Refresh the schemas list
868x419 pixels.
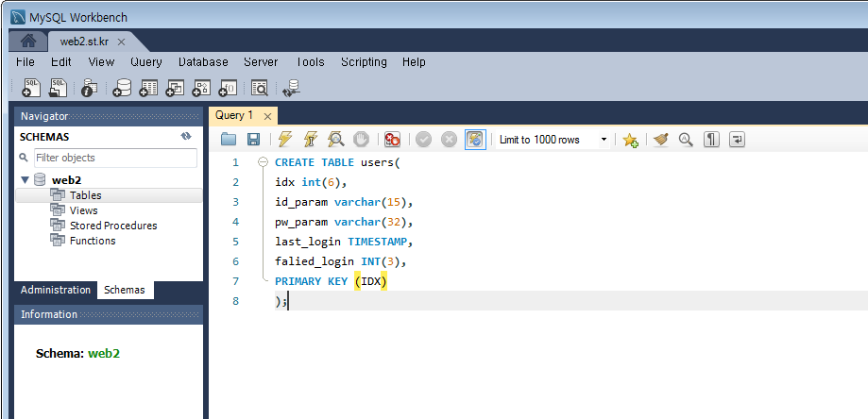[186, 137]
